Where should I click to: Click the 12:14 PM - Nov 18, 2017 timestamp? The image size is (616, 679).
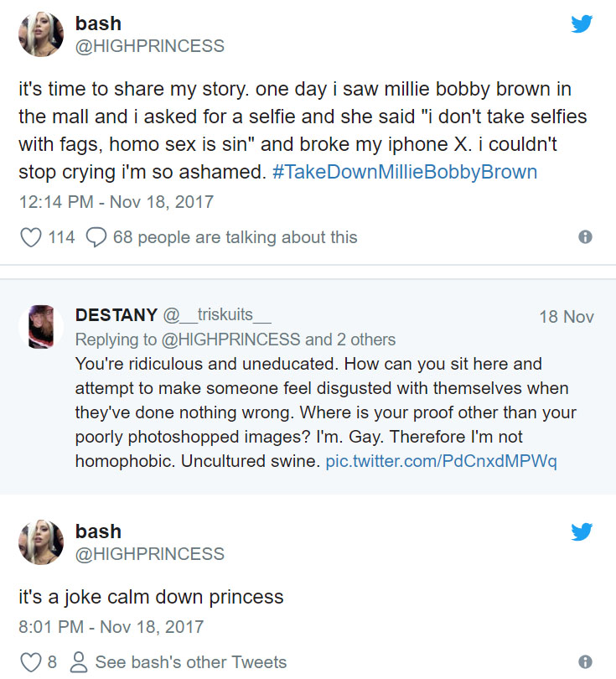(116, 202)
